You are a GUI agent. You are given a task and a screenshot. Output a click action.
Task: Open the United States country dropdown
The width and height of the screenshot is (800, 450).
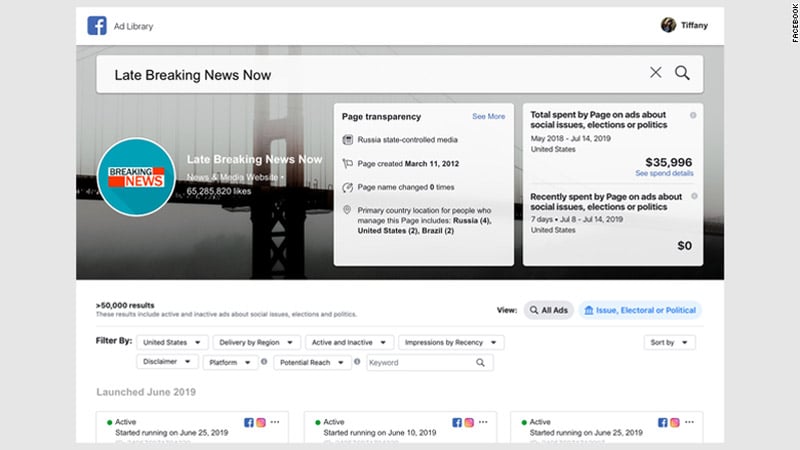click(x=172, y=343)
